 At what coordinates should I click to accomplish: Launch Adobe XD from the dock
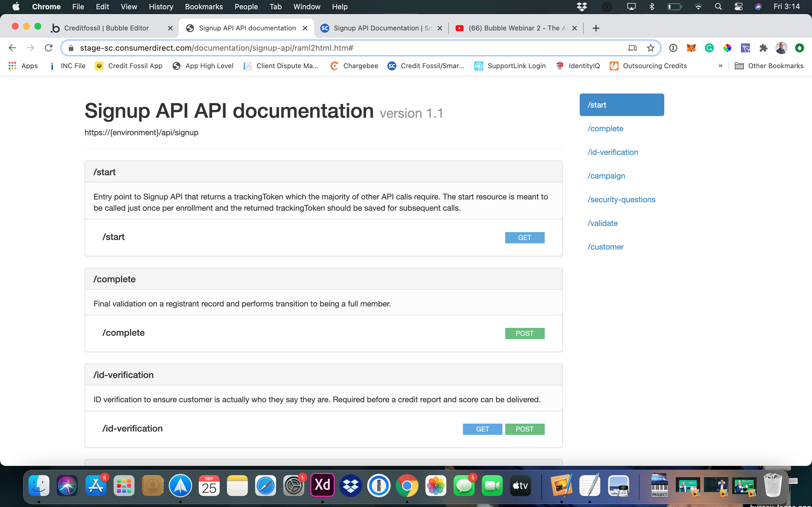tap(323, 484)
